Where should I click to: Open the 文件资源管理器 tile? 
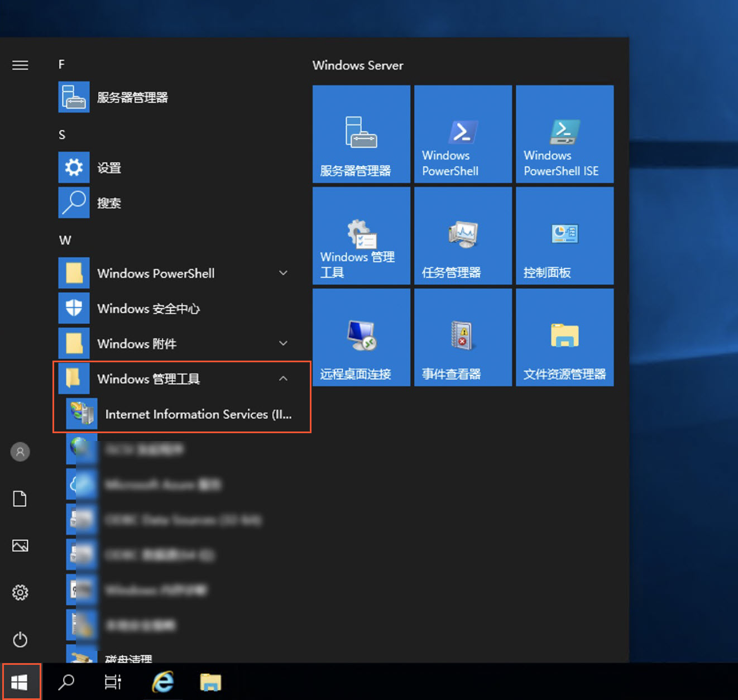564,337
